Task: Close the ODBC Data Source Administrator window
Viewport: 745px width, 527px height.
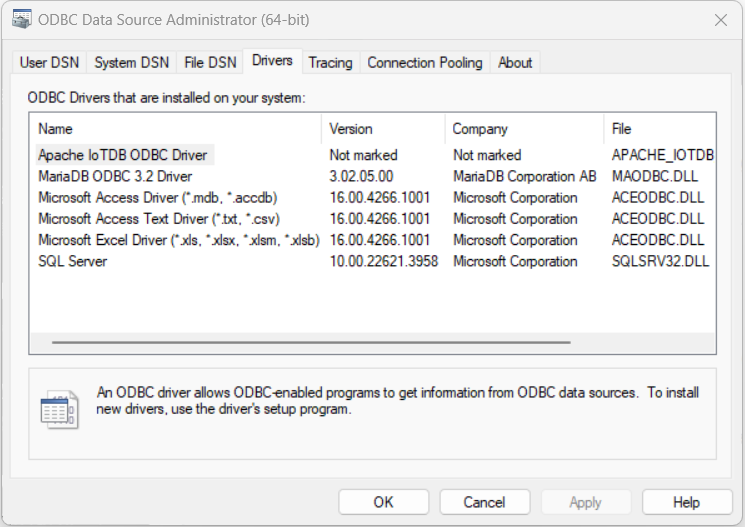Action: click(720, 19)
